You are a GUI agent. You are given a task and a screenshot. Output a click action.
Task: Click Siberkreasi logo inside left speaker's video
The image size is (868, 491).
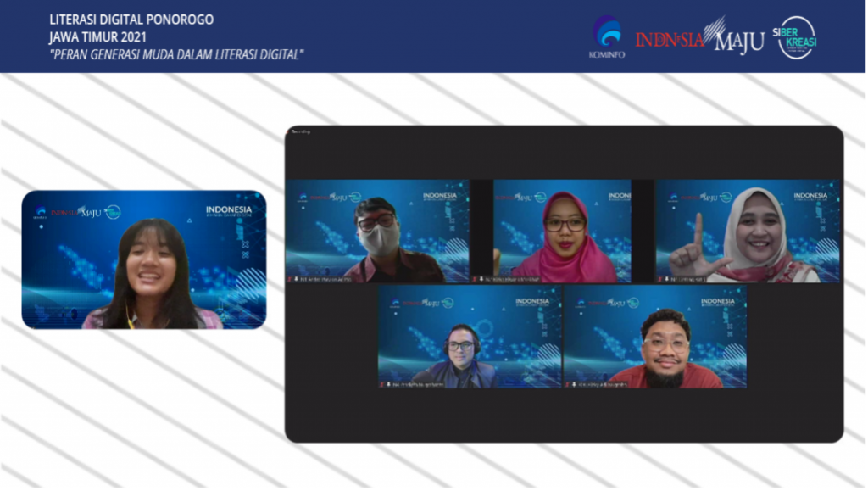click(112, 212)
